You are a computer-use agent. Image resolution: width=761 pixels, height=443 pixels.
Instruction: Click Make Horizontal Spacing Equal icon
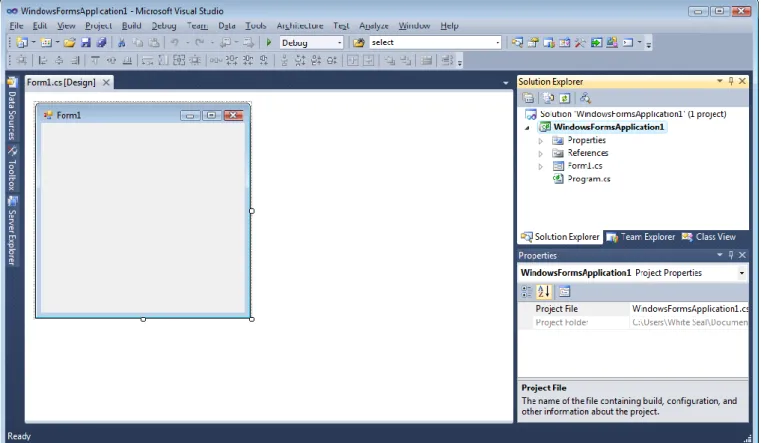tap(216, 60)
